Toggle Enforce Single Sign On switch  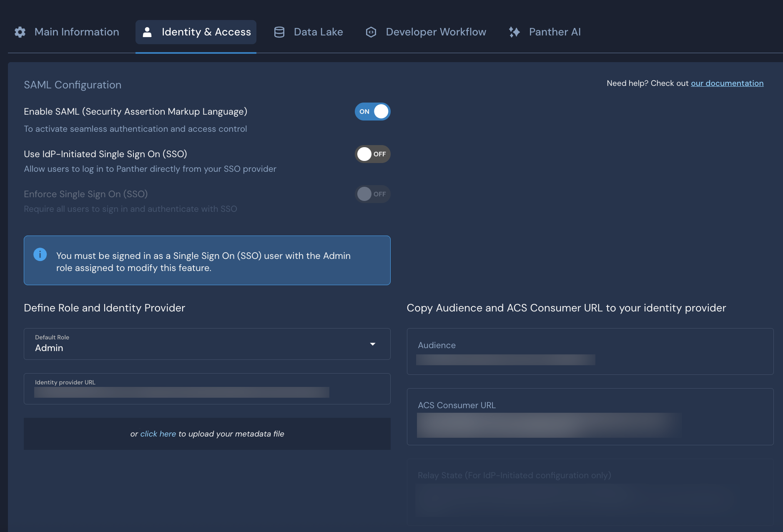(373, 194)
